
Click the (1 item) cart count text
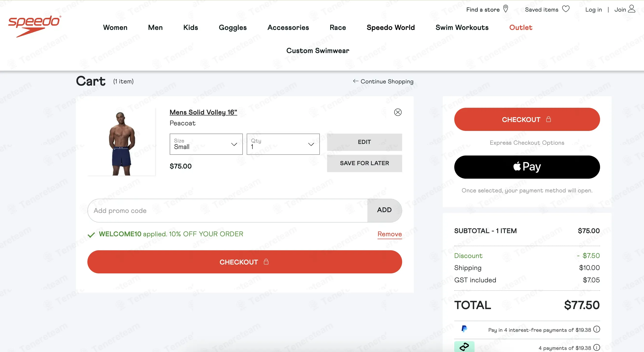point(123,81)
